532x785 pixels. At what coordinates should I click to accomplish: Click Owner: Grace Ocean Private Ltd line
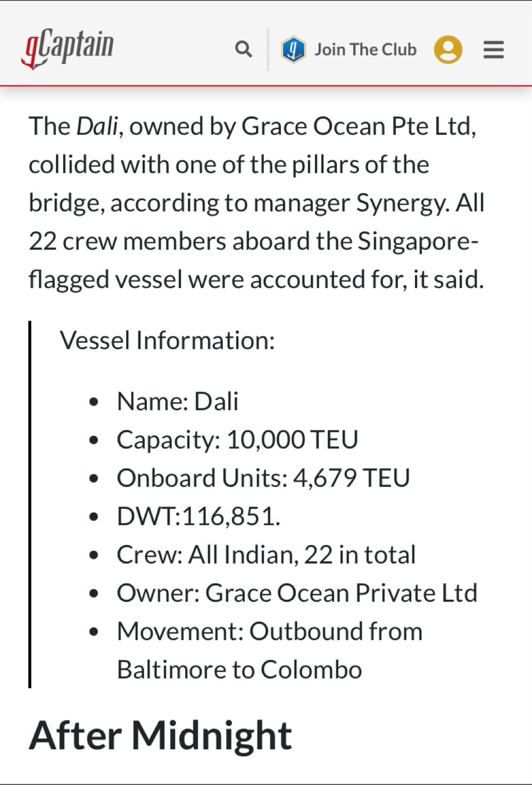click(297, 593)
